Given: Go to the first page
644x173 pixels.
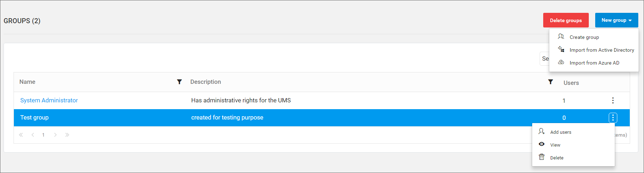Looking at the screenshot, I should click(21, 135).
